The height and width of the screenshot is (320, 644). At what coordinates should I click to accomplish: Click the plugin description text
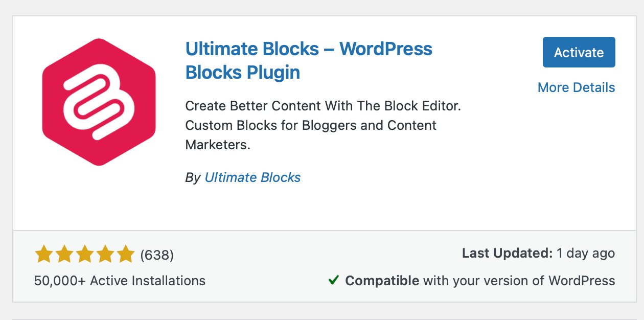(x=310, y=125)
